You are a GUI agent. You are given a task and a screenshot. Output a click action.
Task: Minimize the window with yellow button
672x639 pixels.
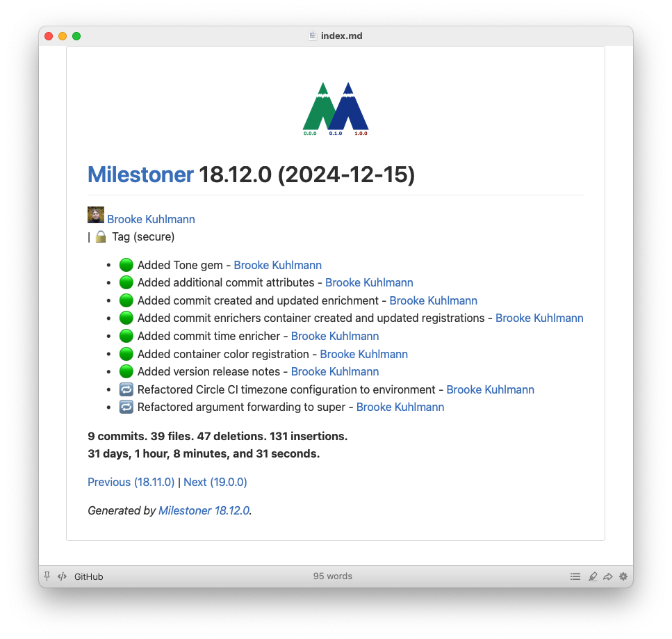click(x=63, y=36)
